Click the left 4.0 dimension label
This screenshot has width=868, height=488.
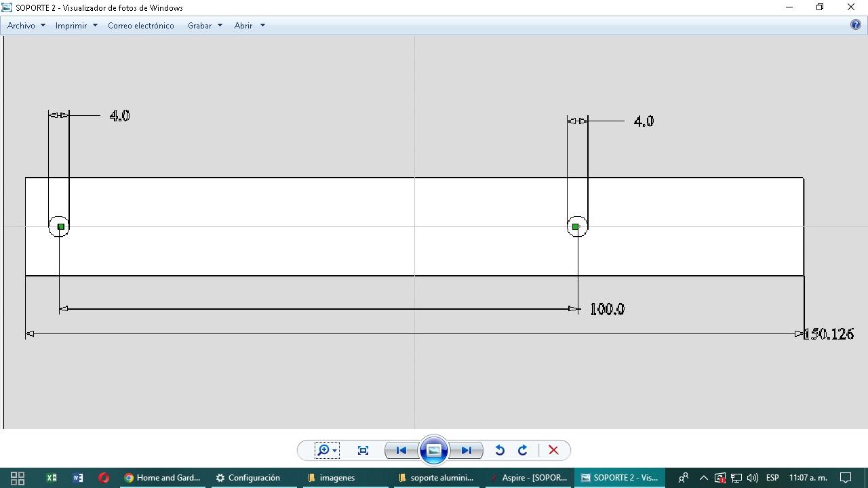(x=119, y=116)
